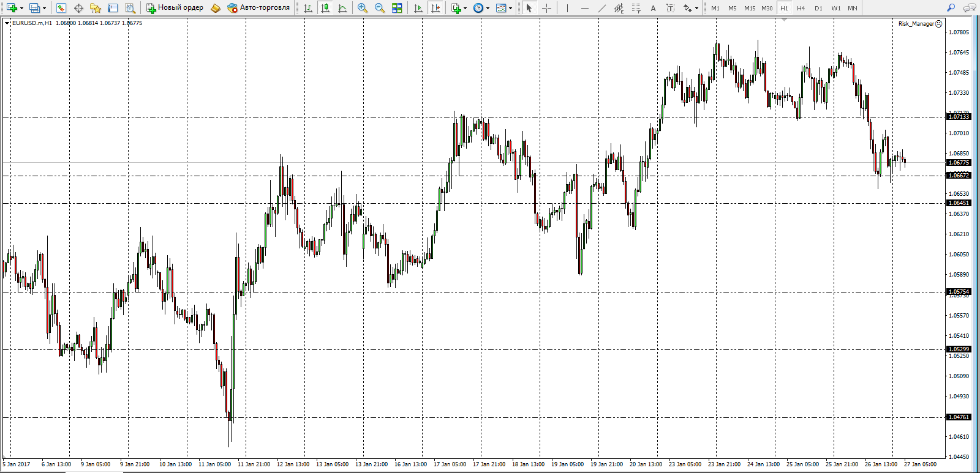Click the Templates icon

501,8
